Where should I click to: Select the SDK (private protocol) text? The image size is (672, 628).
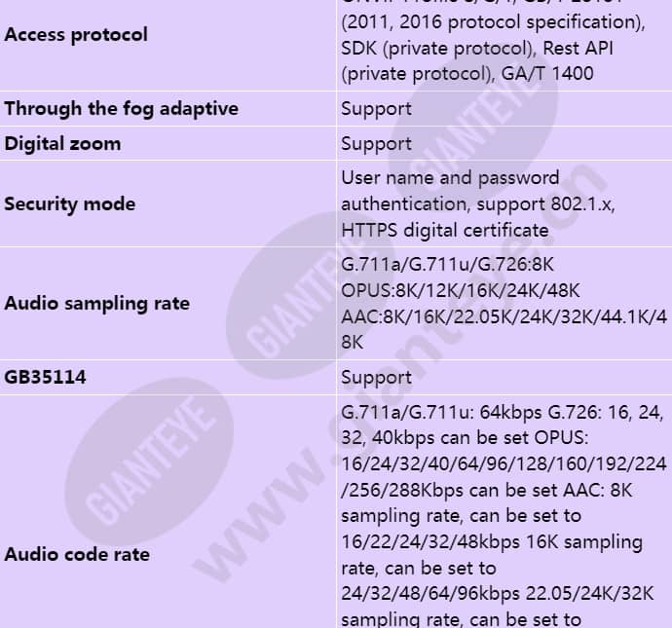click(x=439, y=49)
